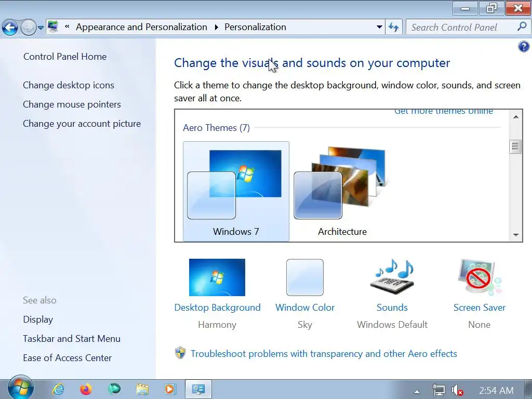Open Ease of Access Center link
The image size is (532, 399).
(x=67, y=358)
